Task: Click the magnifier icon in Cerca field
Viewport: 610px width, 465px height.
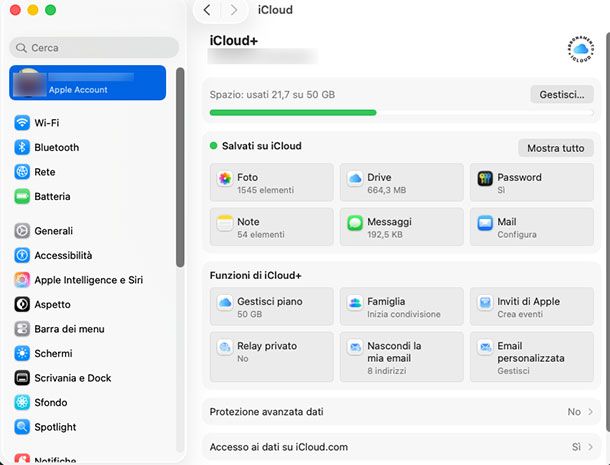Action: [x=21, y=48]
